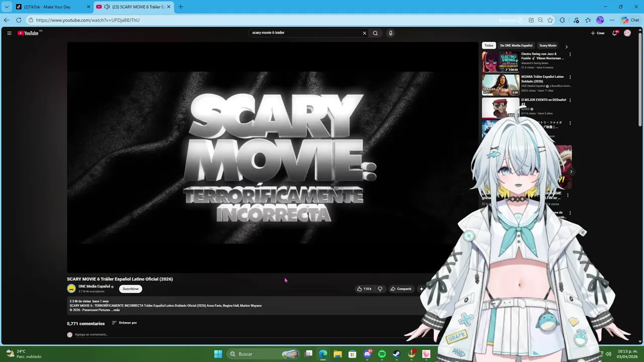Open the Copilot Chat button
644x362 pixels.
click(x=630, y=20)
